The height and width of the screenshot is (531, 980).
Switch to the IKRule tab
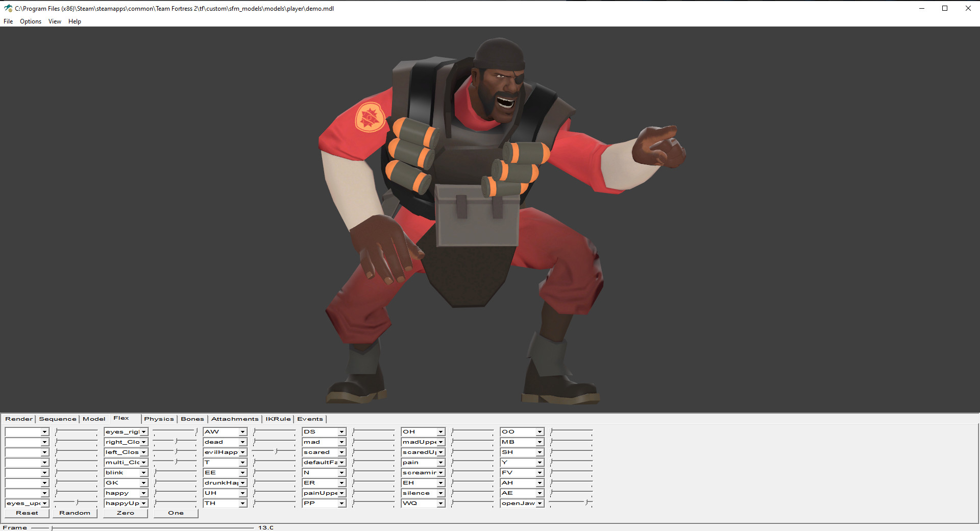[x=278, y=419]
